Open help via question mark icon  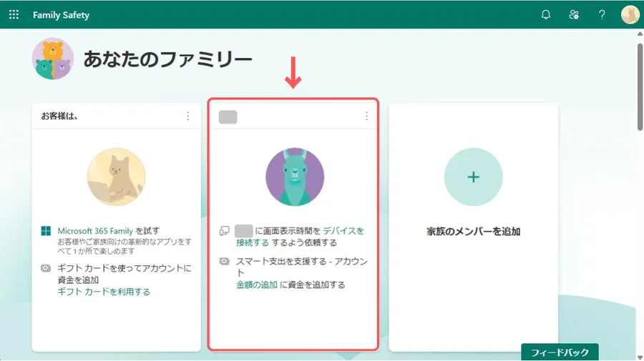pos(602,14)
